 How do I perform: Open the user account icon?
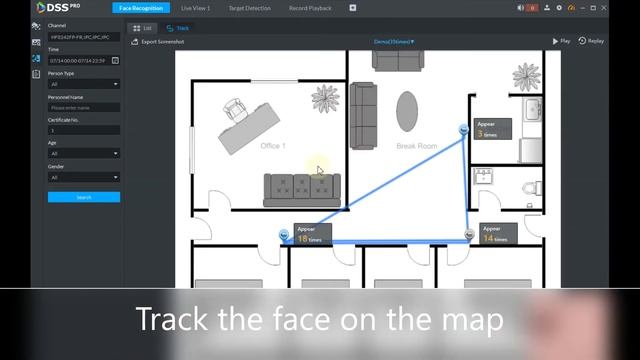coord(547,8)
